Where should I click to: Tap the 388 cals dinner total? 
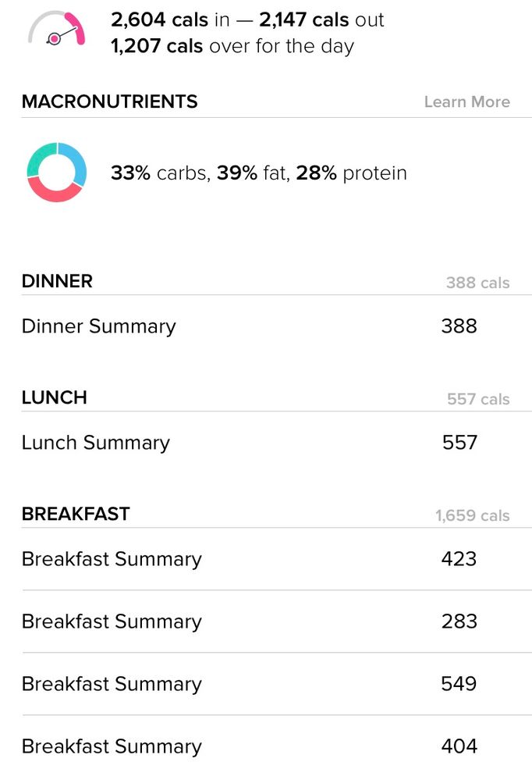coord(478,283)
